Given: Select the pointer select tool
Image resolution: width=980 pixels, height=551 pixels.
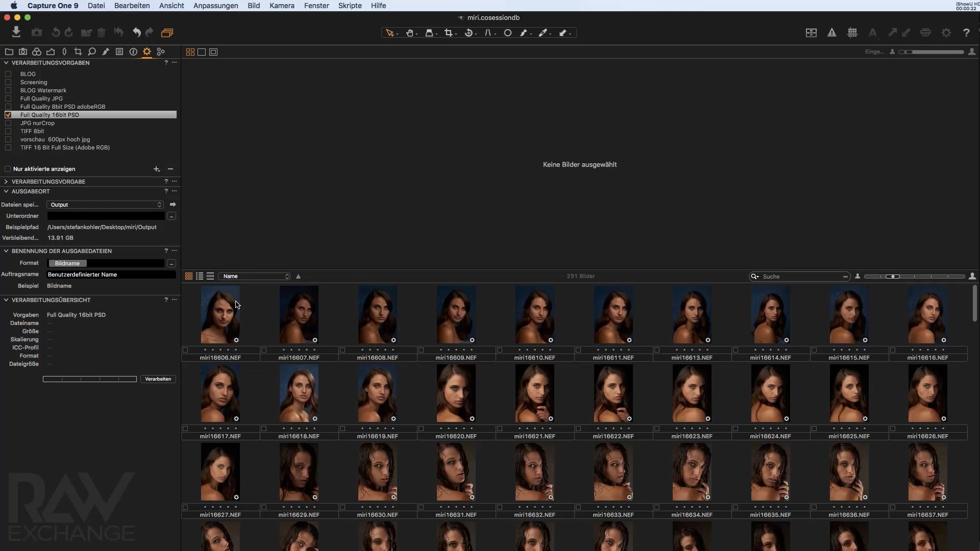Looking at the screenshot, I should [x=390, y=33].
